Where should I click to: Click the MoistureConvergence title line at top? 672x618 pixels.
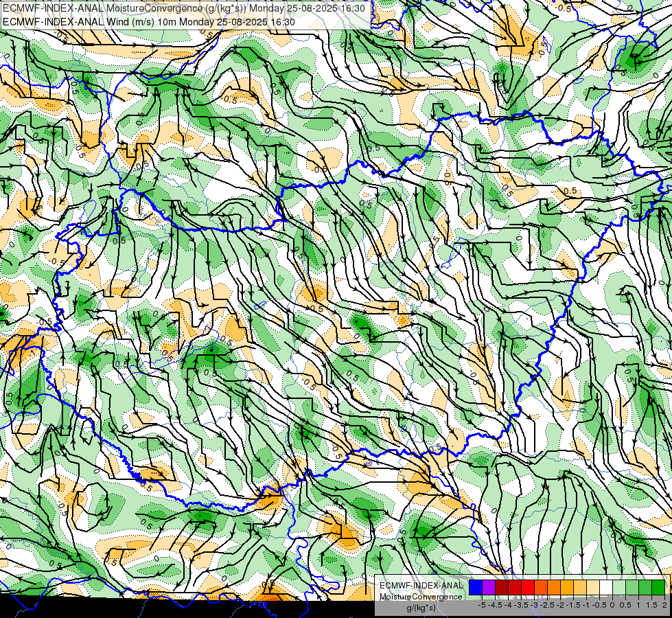pyautogui.click(x=183, y=8)
